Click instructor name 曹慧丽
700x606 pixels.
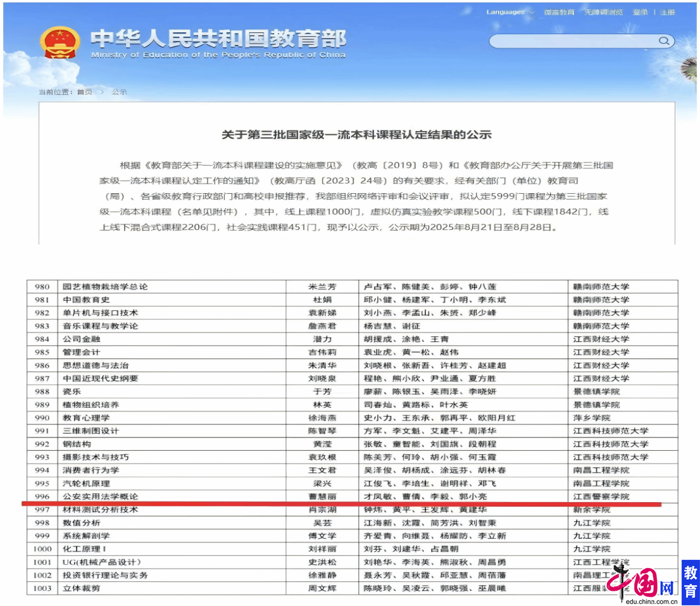pyautogui.click(x=322, y=496)
